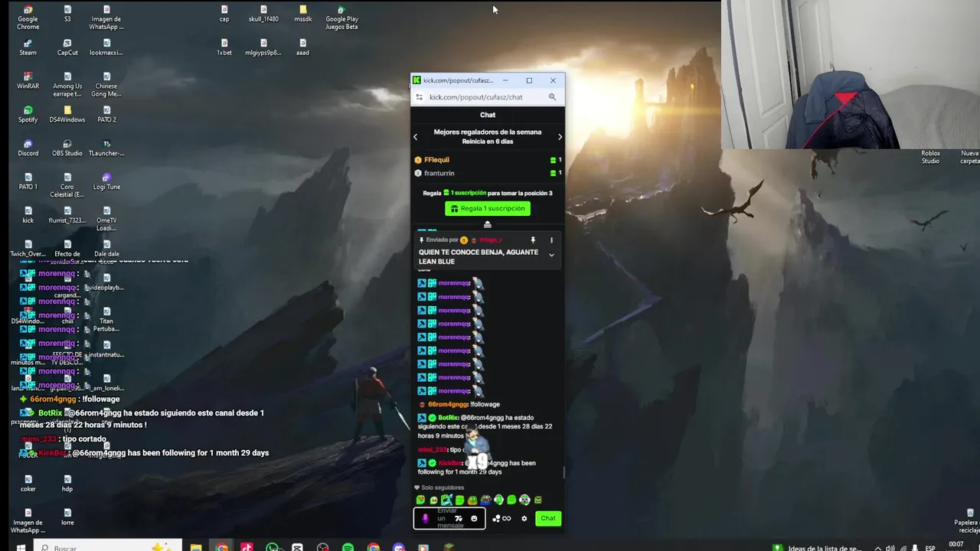Click the chat popout scrollbar
The height and width of the screenshot is (551, 980).
[x=563, y=473]
